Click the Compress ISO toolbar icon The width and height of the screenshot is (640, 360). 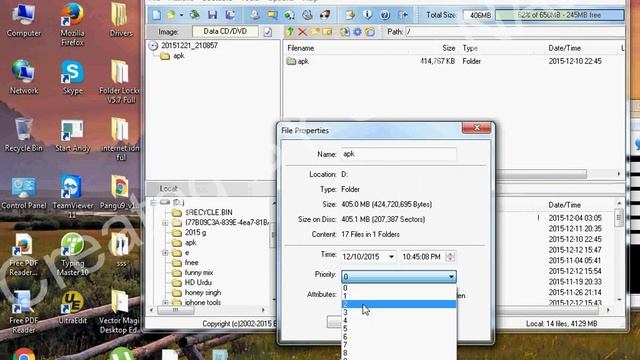pyautogui.click(x=272, y=15)
